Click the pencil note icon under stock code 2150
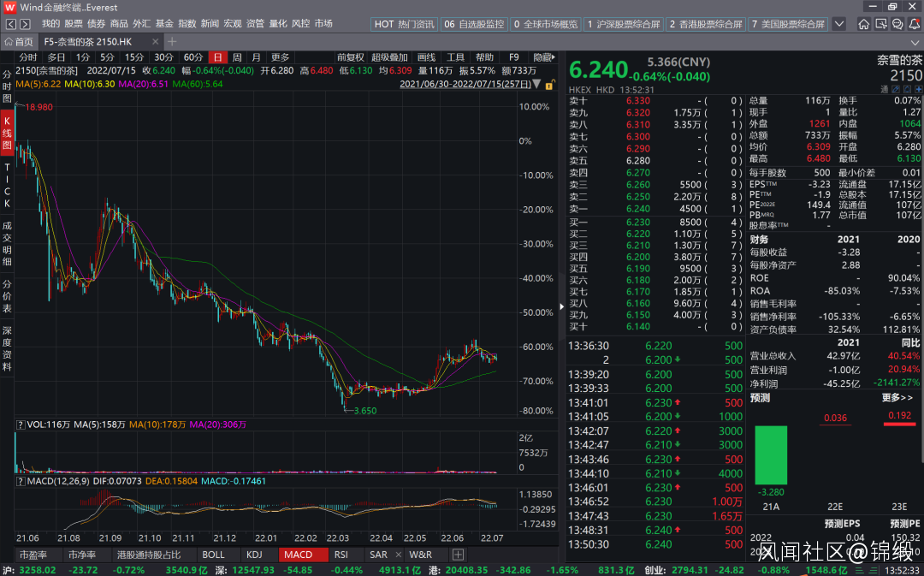 coord(897,90)
